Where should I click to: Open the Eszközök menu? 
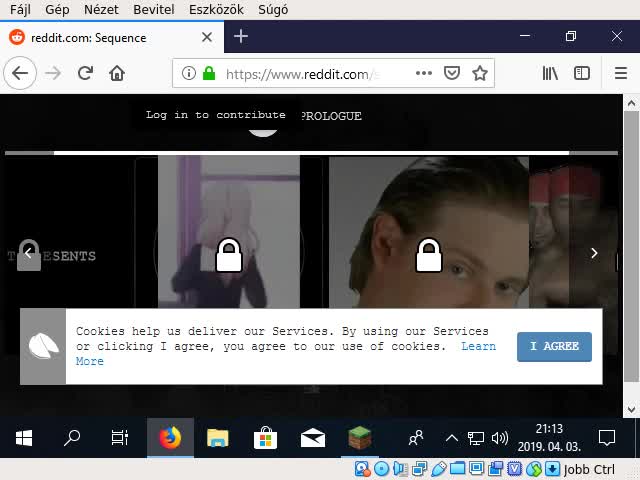click(210, 9)
